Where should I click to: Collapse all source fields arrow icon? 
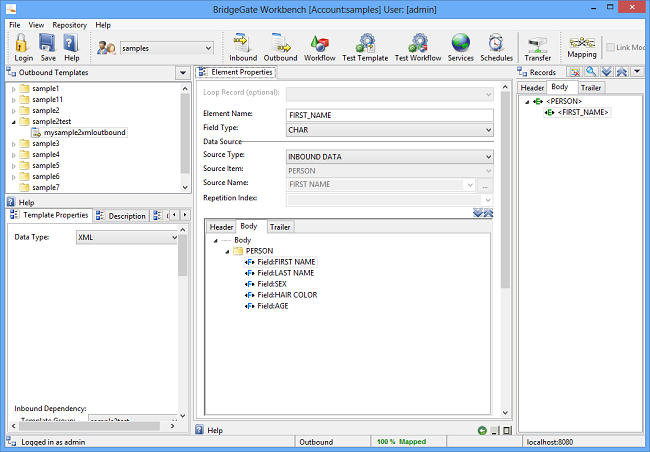[x=488, y=213]
